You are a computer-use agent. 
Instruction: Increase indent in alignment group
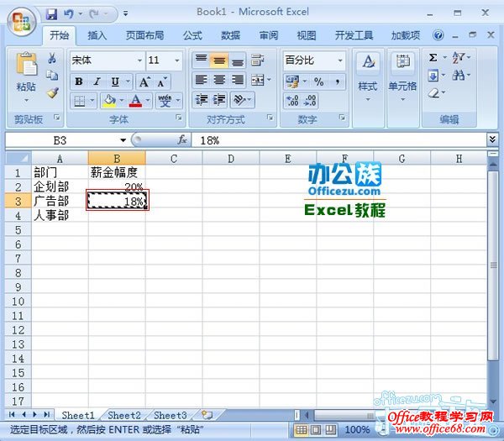tap(219, 100)
